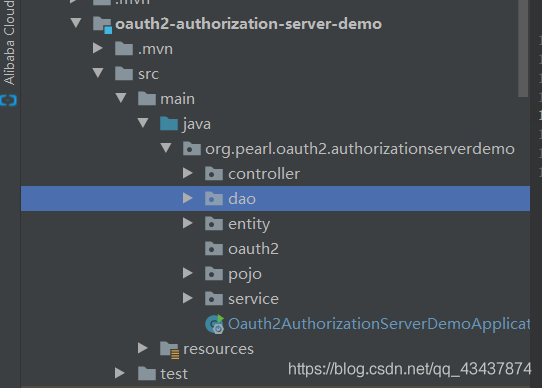
Task: Collapse the main directory arrow
Action: point(121,98)
